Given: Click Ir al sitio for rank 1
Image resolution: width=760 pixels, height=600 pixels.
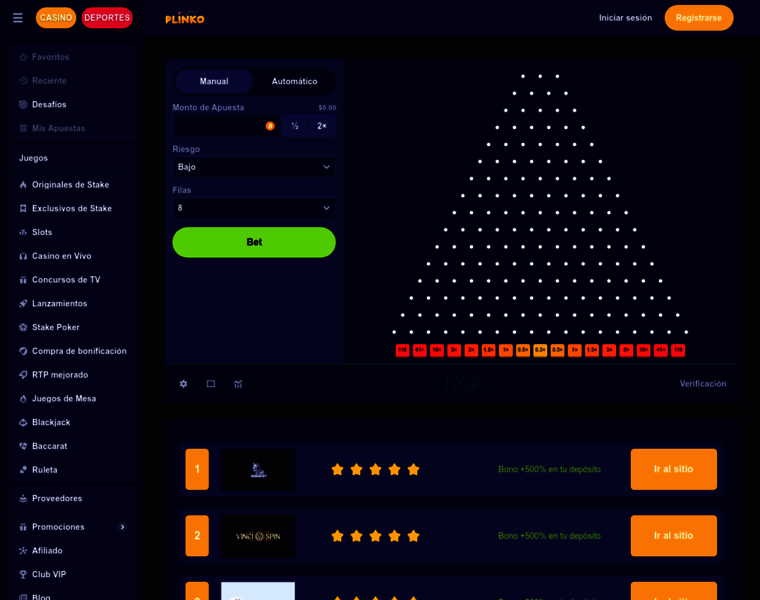Looking at the screenshot, I should coord(674,469).
